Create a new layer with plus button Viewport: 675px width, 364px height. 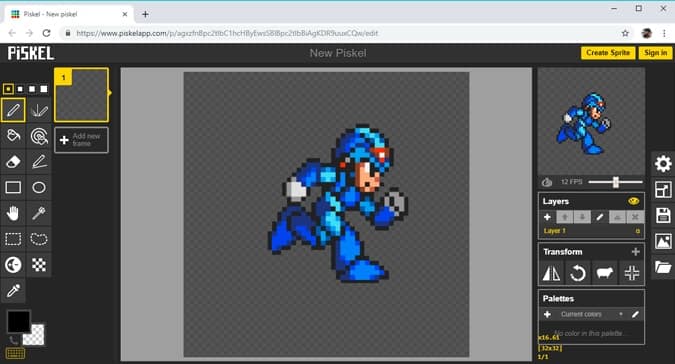pyautogui.click(x=547, y=217)
